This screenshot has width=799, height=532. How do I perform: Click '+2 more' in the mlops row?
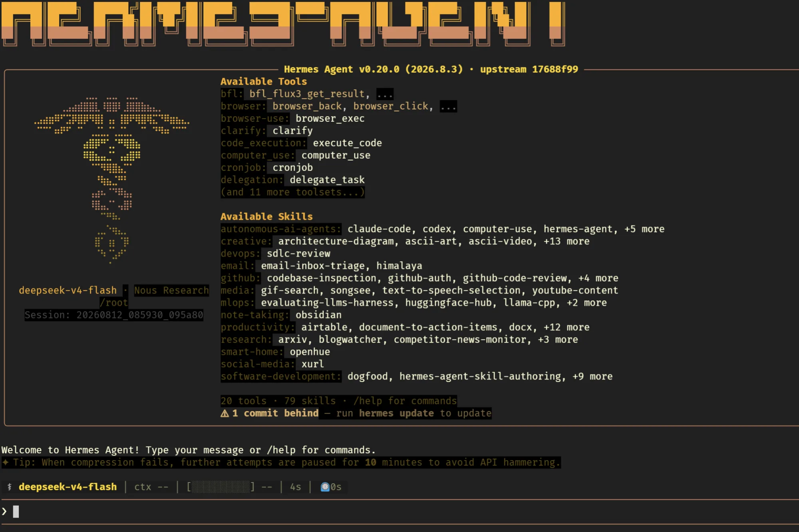point(586,303)
